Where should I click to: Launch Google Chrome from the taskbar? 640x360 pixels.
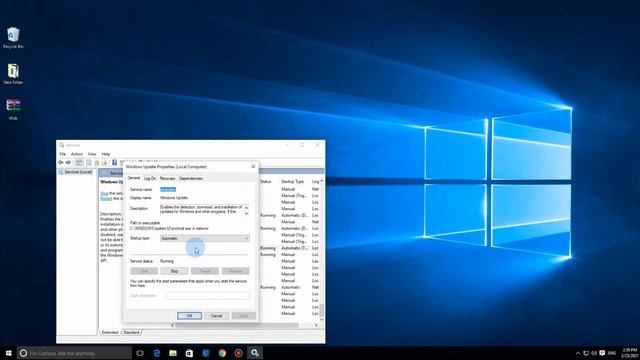click(222, 353)
